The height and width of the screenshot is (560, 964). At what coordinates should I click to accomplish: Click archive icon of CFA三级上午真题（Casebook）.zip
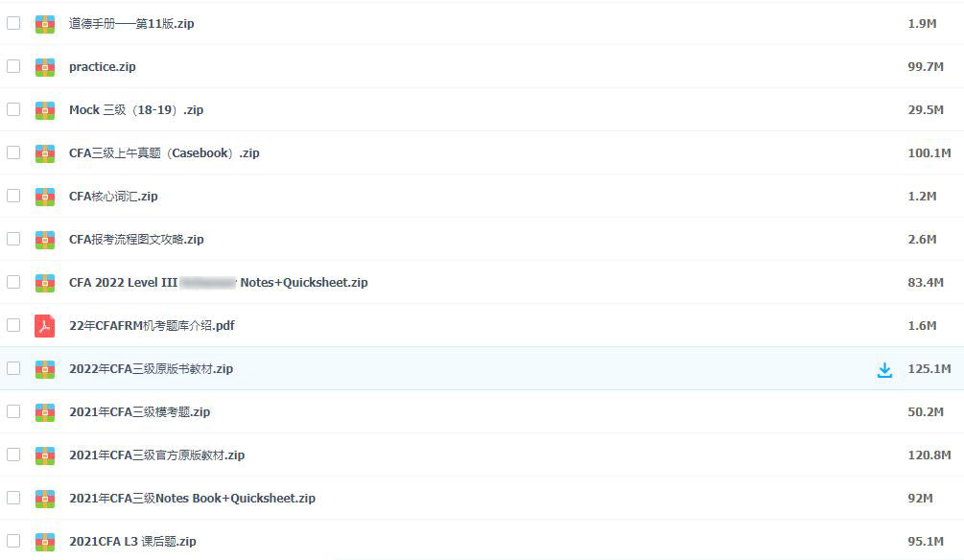coord(45,153)
